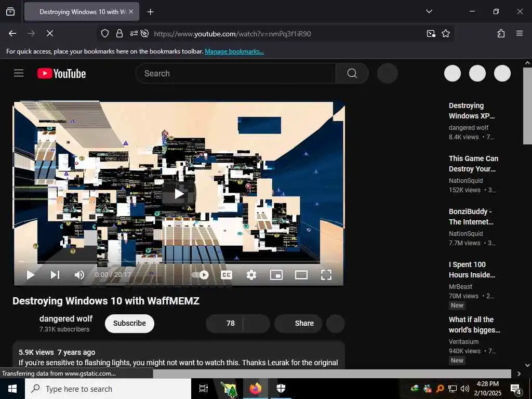Submit search with the magnifier button
The height and width of the screenshot is (399, 532).
(x=352, y=73)
